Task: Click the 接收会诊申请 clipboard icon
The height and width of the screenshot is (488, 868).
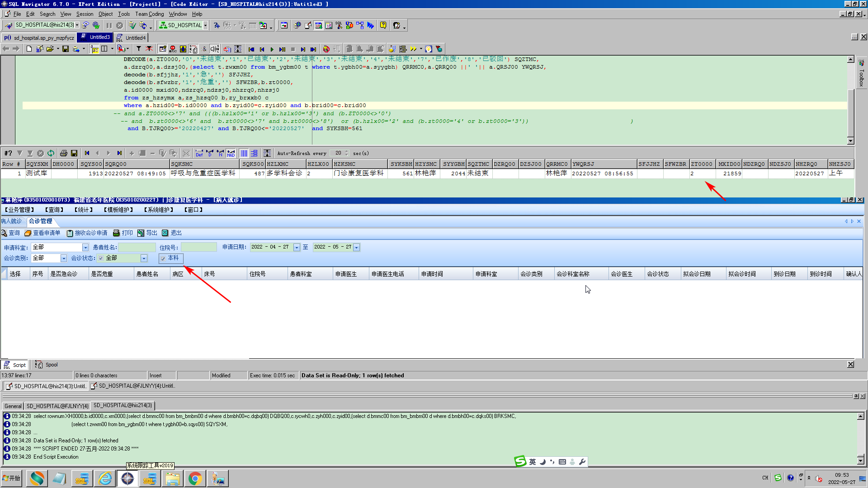Action: click(x=70, y=233)
